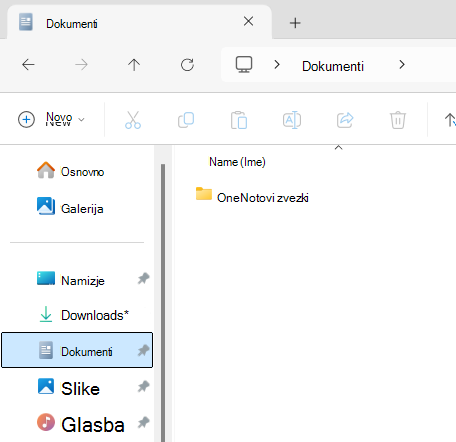Click the pin icon beside Dokumenti
This screenshot has width=456, height=442.
point(143,351)
